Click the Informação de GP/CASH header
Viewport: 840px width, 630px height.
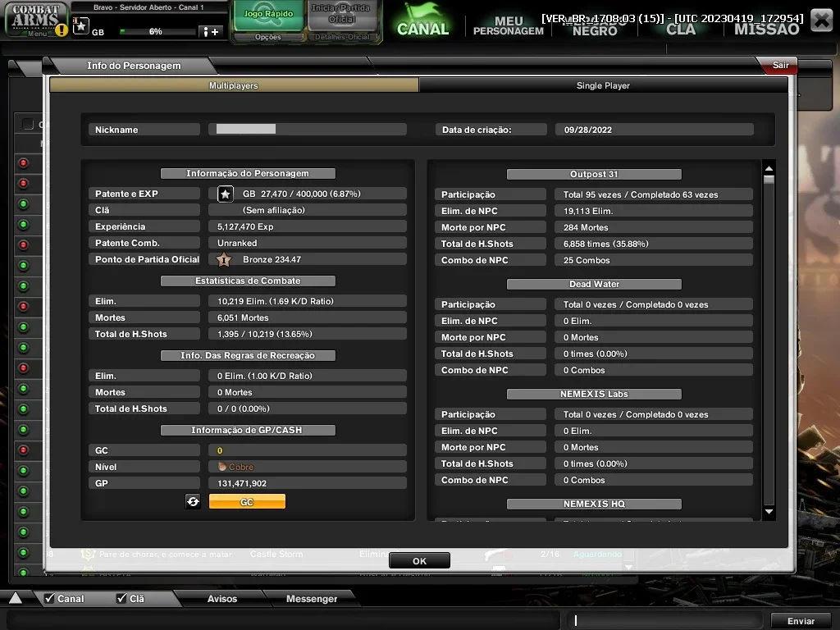pyautogui.click(x=248, y=430)
